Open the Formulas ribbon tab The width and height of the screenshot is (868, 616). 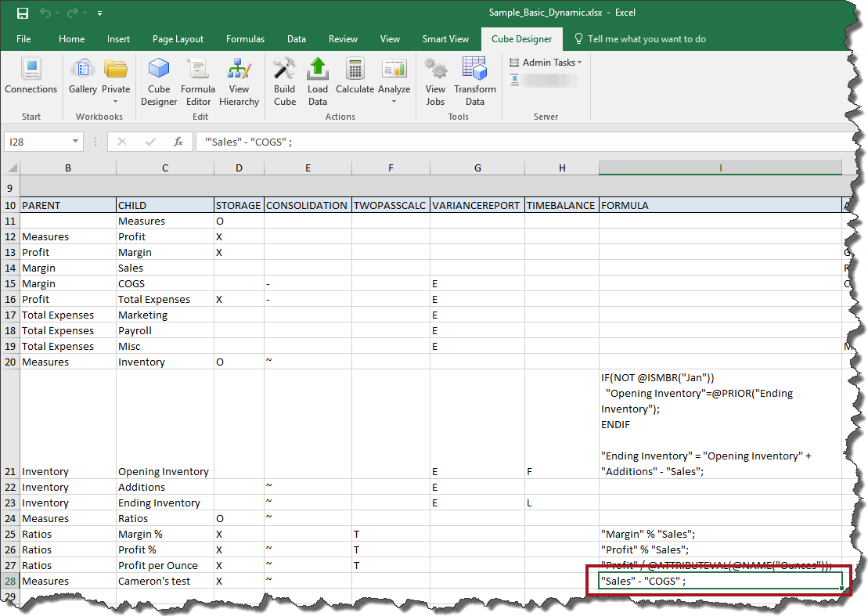245,39
